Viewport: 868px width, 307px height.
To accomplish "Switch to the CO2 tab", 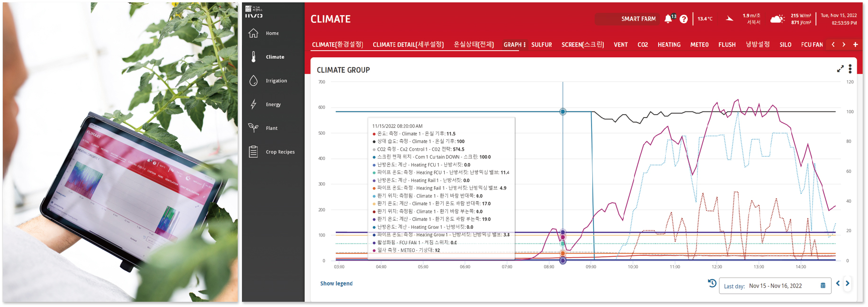I will [643, 45].
